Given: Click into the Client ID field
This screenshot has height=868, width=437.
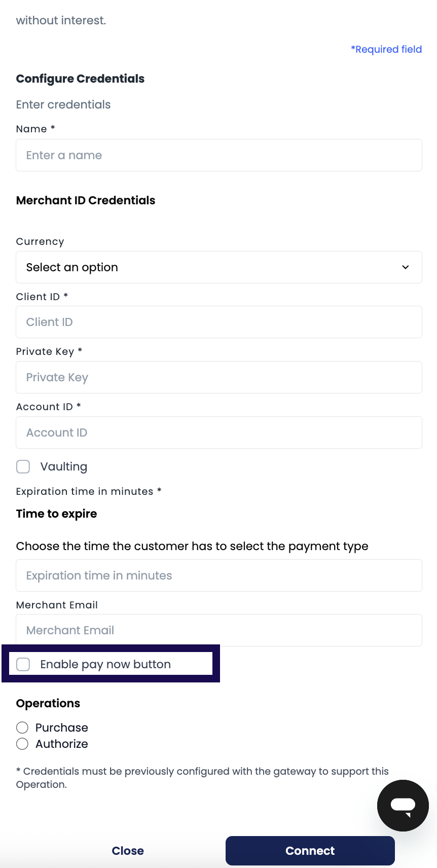Looking at the screenshot, I should [219, 322].
